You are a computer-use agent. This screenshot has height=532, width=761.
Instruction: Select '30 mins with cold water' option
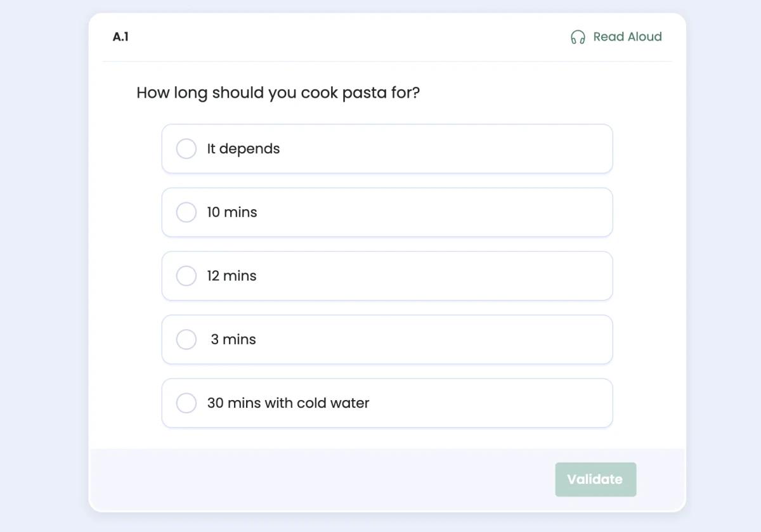point(186,403)
